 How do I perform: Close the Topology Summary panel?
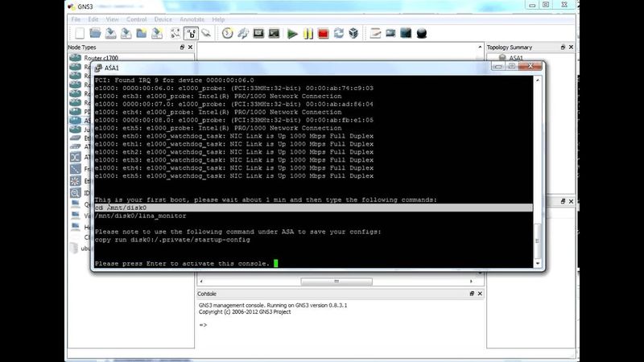click(x=571, y=47)
